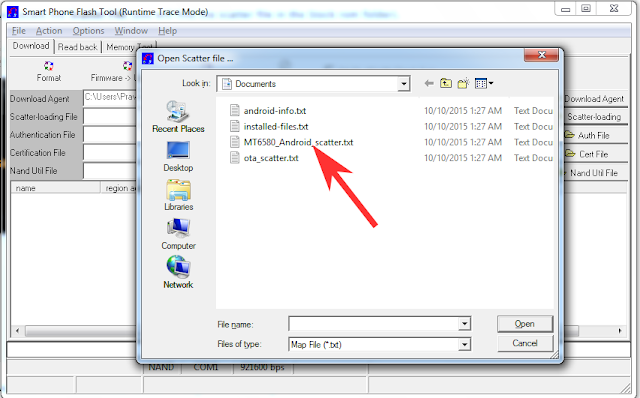Open Network in dialog sidebar
Viewport: 640px width, 398px height.
click(178, 273)
